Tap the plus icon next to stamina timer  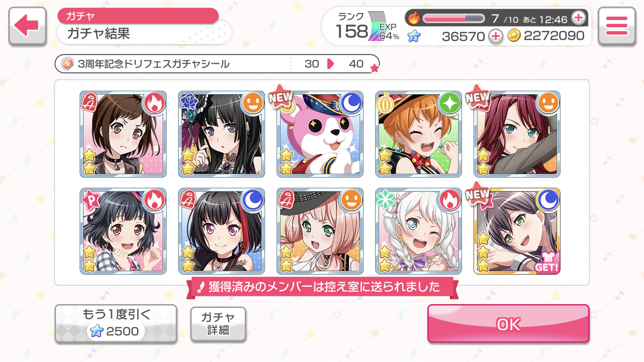[578, 19]
